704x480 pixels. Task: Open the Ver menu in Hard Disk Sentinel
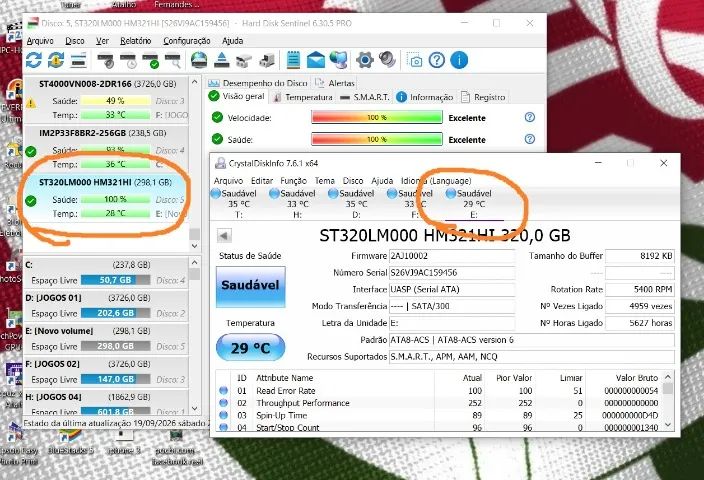pos(102,41)
